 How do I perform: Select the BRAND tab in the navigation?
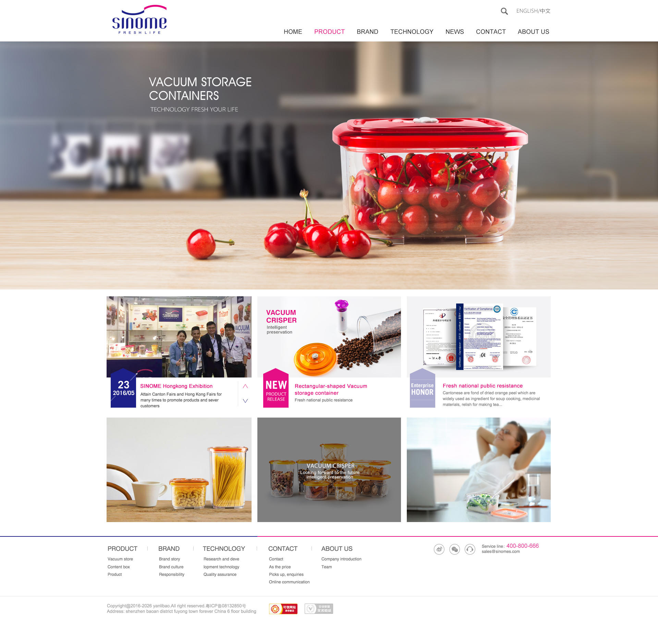click(367, 32)
